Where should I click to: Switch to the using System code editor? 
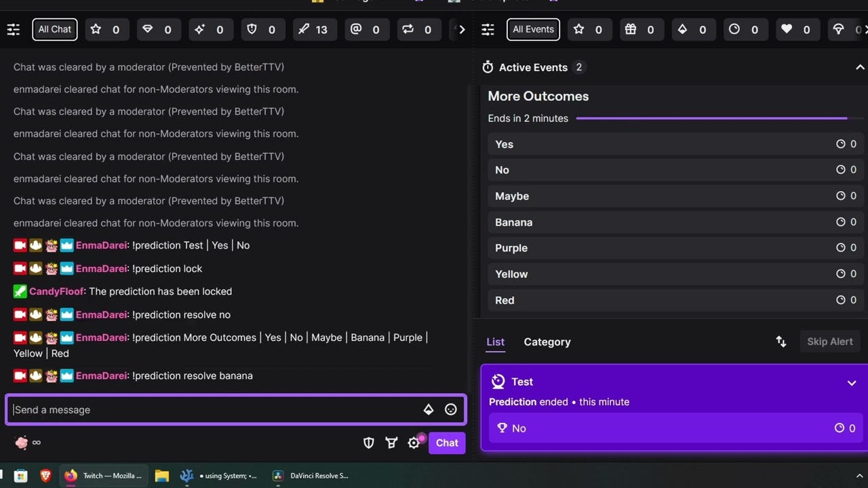pyautogui.click(x=218, y=476)
